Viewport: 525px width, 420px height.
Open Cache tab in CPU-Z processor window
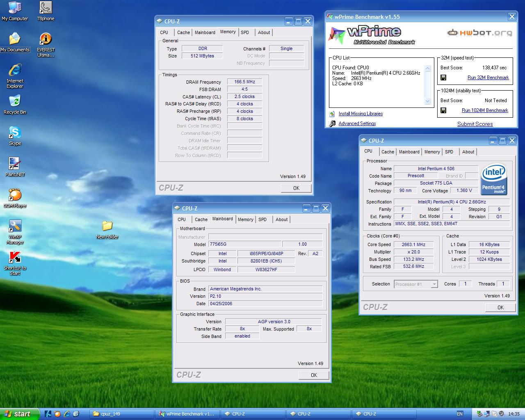pyautogui.click(x=388, y=152)
